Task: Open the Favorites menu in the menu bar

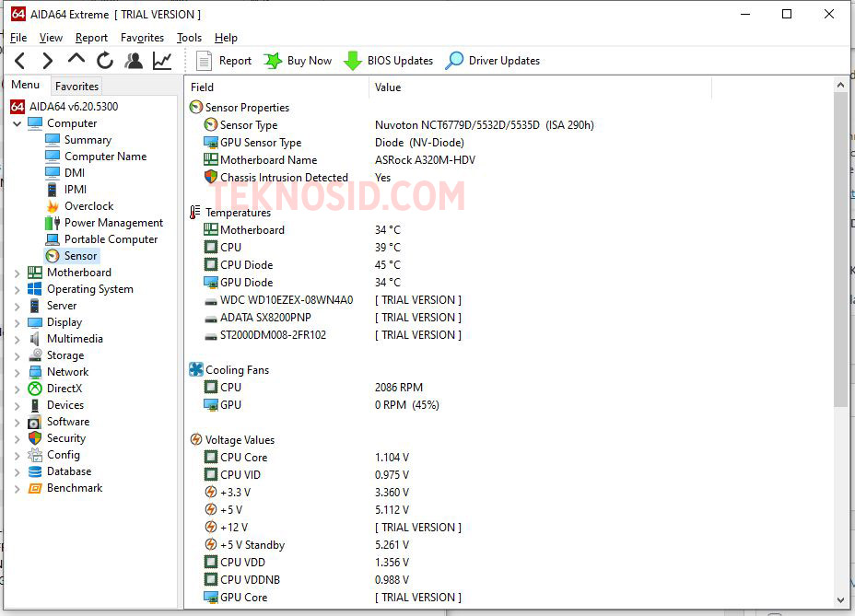Action: coord(142,38)
